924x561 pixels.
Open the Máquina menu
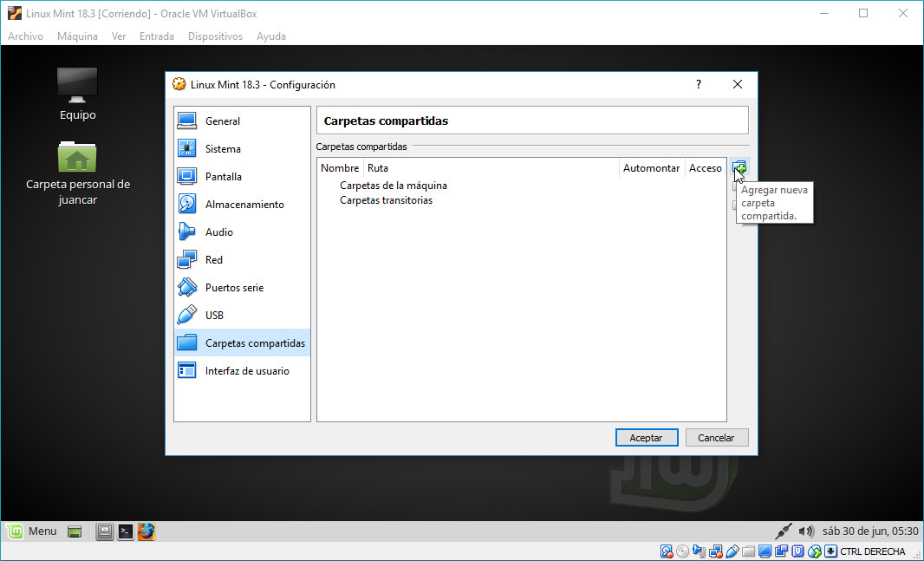click(x=77, y=36)
